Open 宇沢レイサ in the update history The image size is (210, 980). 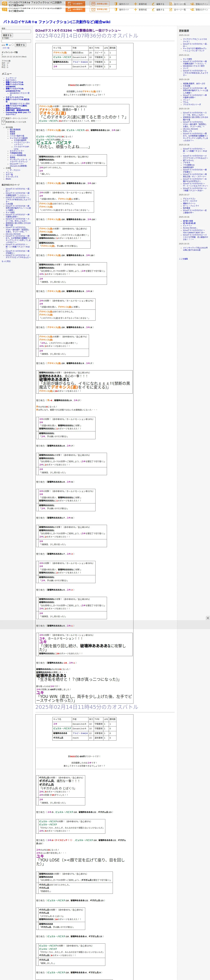pyautogui.click(x=188, y=131)
